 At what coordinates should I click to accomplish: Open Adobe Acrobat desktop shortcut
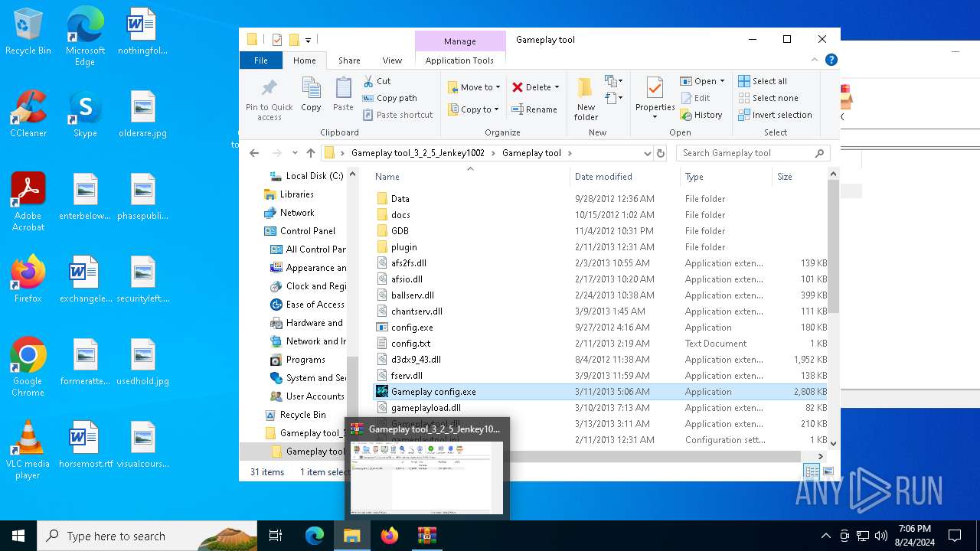point(28,202)
